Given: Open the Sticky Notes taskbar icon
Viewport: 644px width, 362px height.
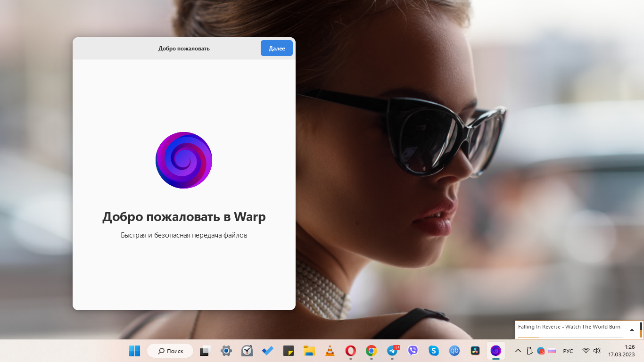Looking at the screenshot, I should click(x=289, y=351).
